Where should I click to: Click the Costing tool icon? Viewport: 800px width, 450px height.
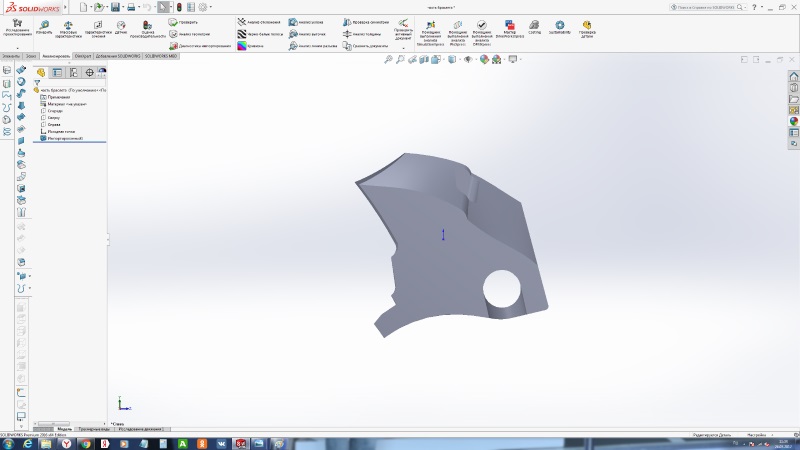tap(534, 26)
